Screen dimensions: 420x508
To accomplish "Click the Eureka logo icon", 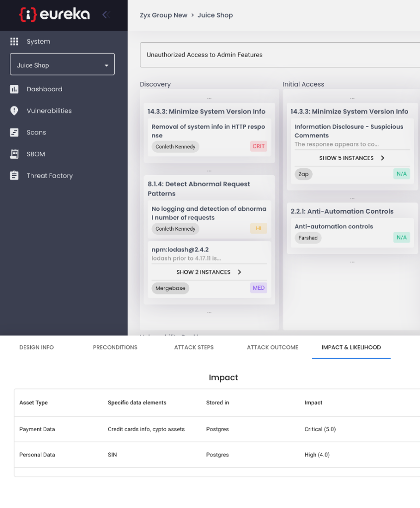I will point(28,14).
